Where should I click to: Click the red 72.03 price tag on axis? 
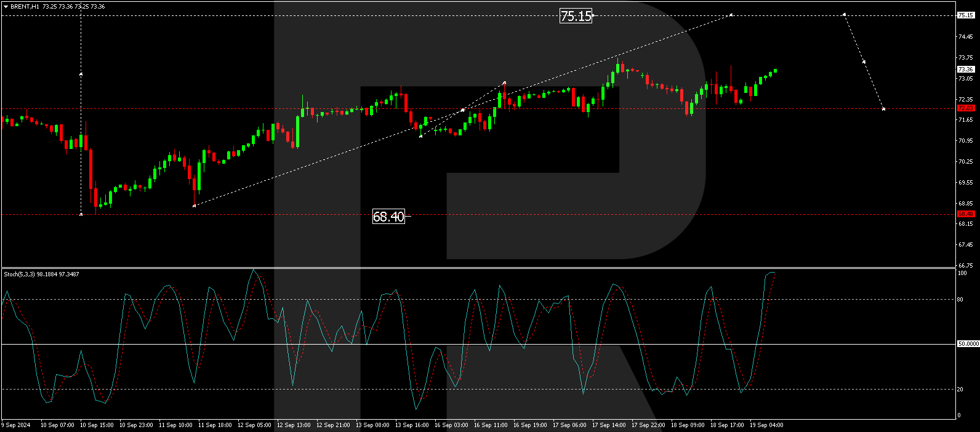tap(966, 108)
